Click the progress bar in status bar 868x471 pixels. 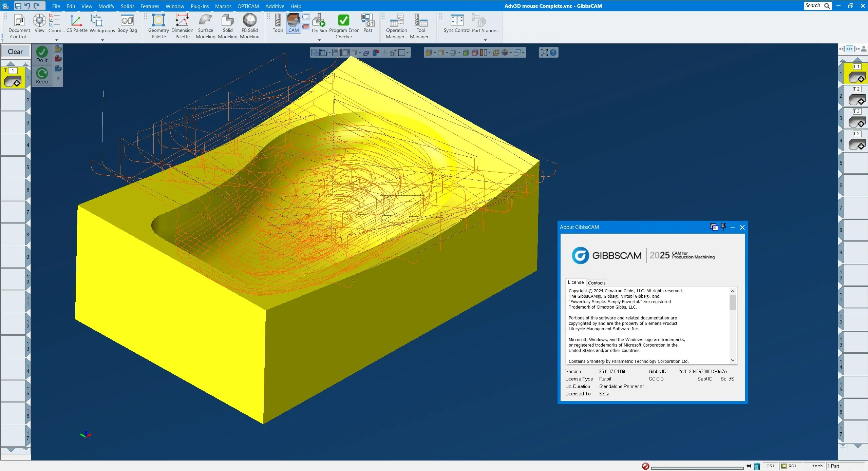pyautogui.click(x=697, y=468)
